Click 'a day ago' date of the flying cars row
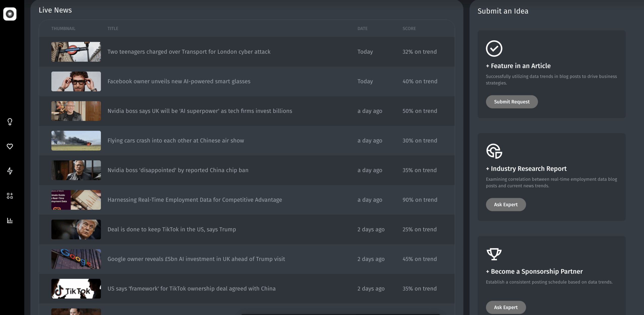The image size is (644, 315). 370,141
